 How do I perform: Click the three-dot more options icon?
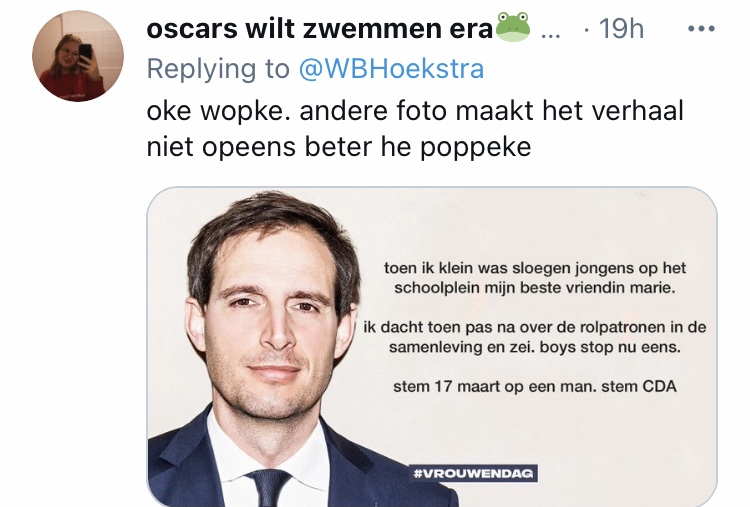[x=701, y=29]
